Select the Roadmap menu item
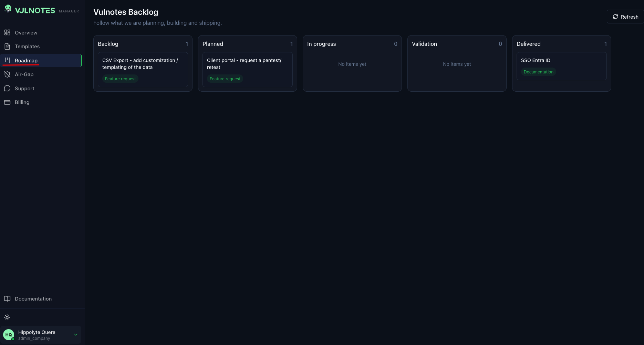This screenshot has height=345, width=644. pyautogui.click(x=41, y=60)
